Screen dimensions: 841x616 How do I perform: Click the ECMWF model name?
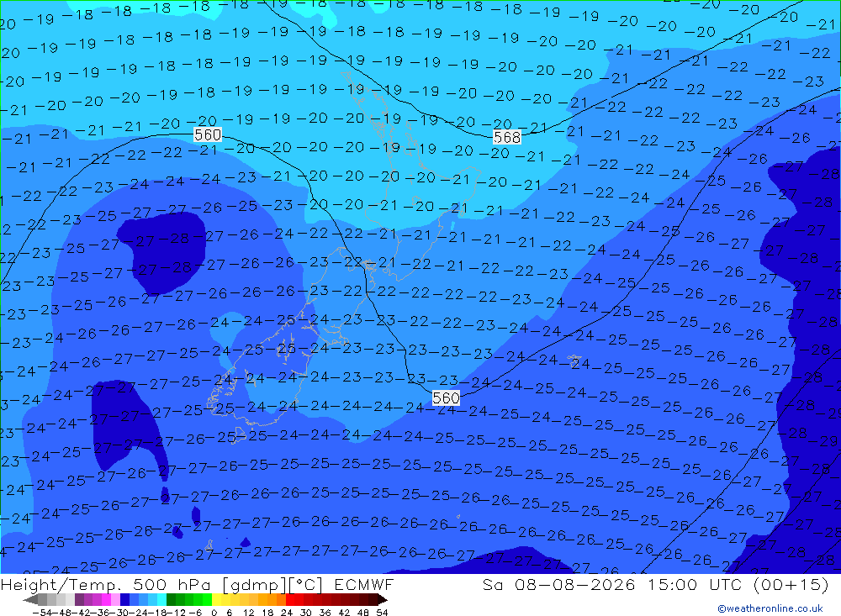(364, 584)
